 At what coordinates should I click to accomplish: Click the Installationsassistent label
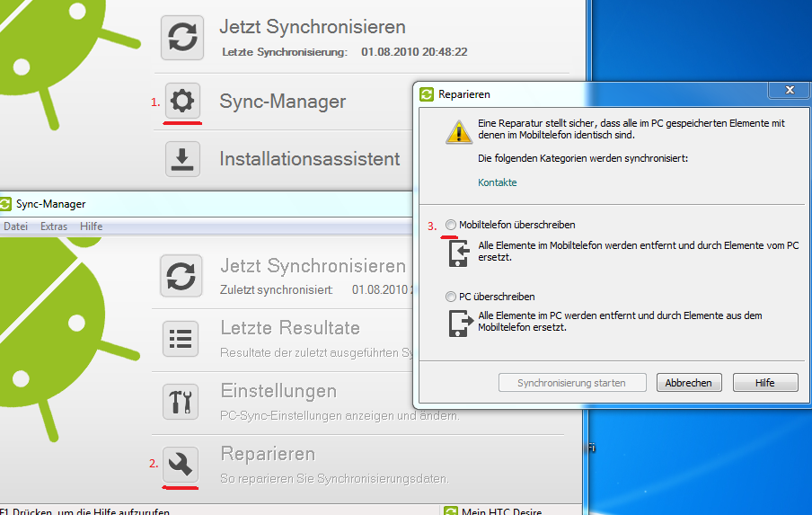pos(310,158)
